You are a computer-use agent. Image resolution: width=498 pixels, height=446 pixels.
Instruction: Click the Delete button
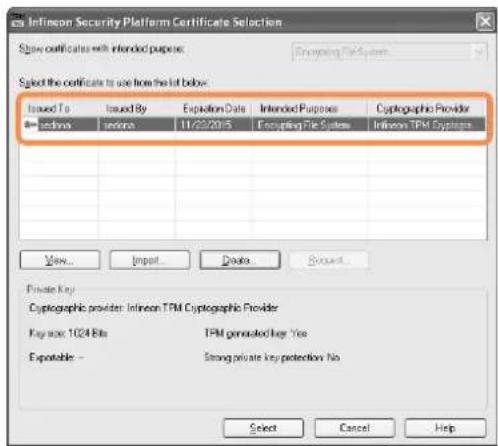(x=240, y=260)
